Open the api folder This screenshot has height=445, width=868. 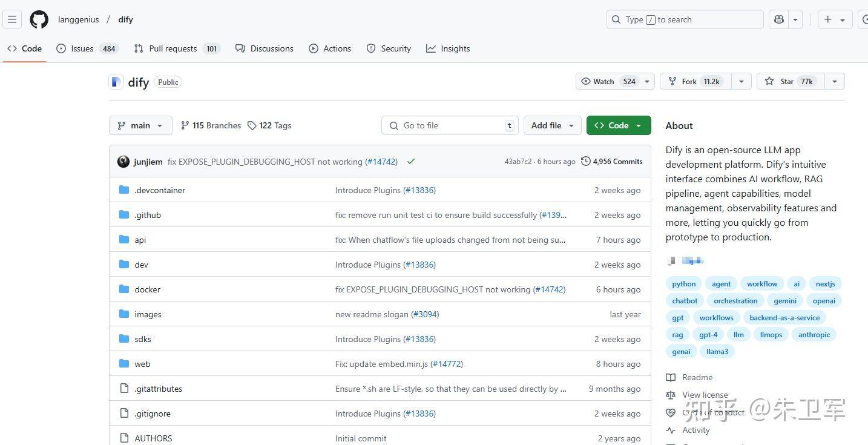(x=140, y=240)
